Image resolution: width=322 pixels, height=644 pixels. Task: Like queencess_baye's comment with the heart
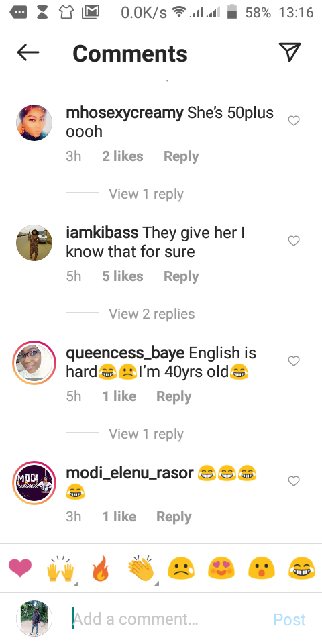click(x=294, y=361)
